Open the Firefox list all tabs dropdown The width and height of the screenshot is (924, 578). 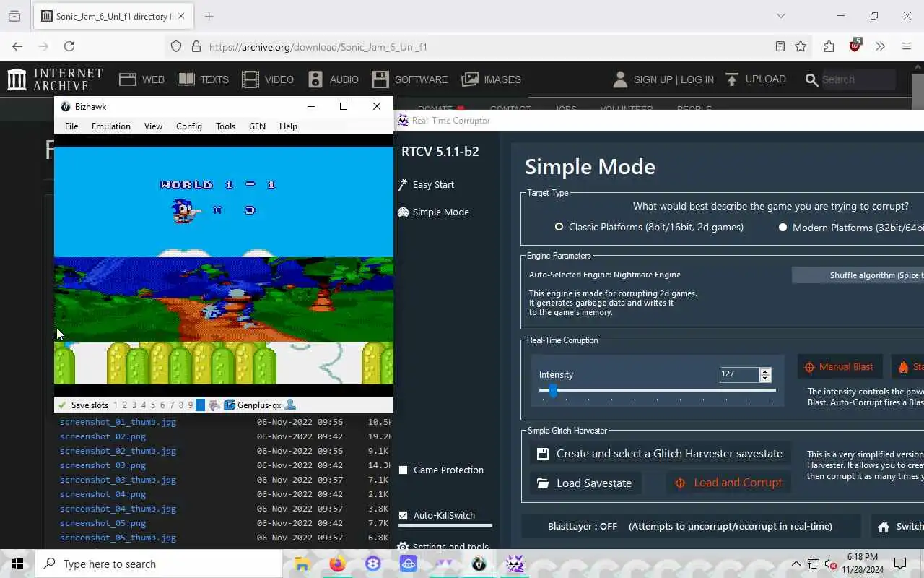[x=780, y=16]
